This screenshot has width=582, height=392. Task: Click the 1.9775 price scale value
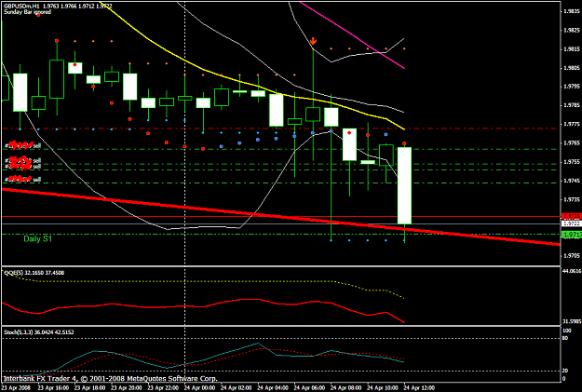[x=572, y=125]
